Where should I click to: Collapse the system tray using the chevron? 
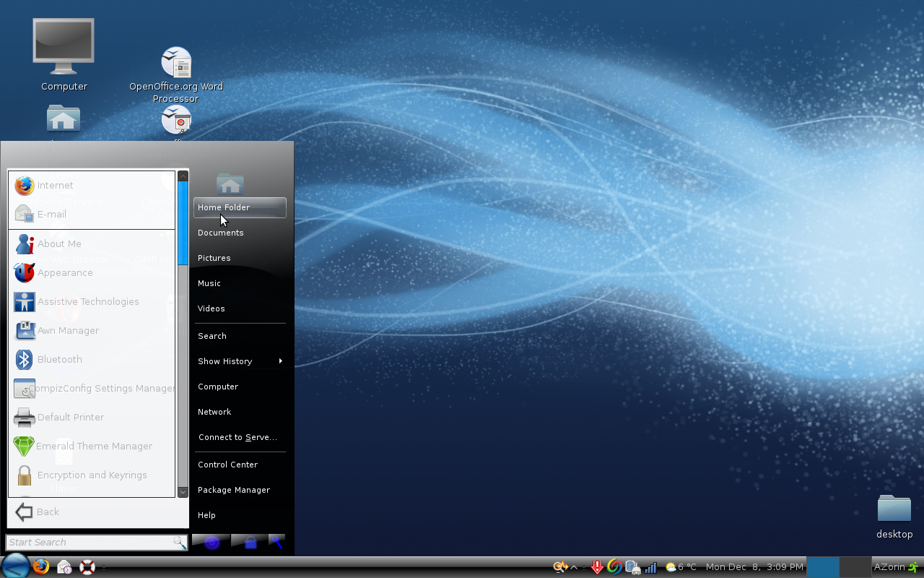pos(573,566)
